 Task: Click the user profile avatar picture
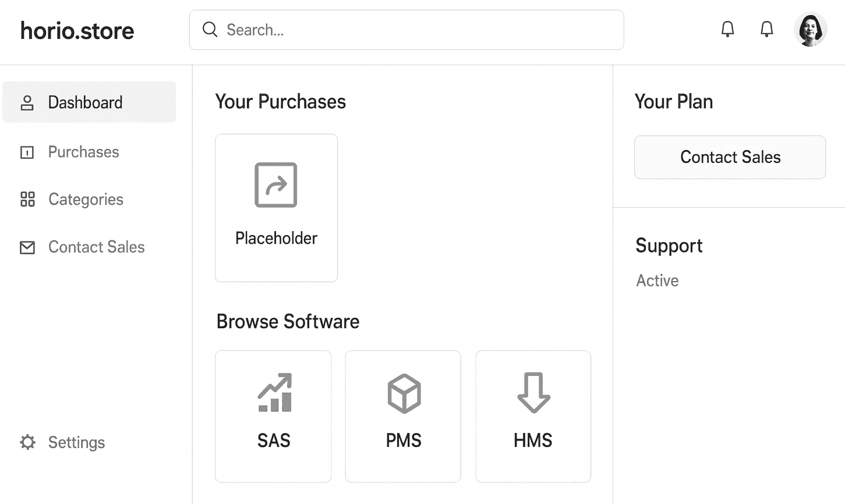click(811, 29)
